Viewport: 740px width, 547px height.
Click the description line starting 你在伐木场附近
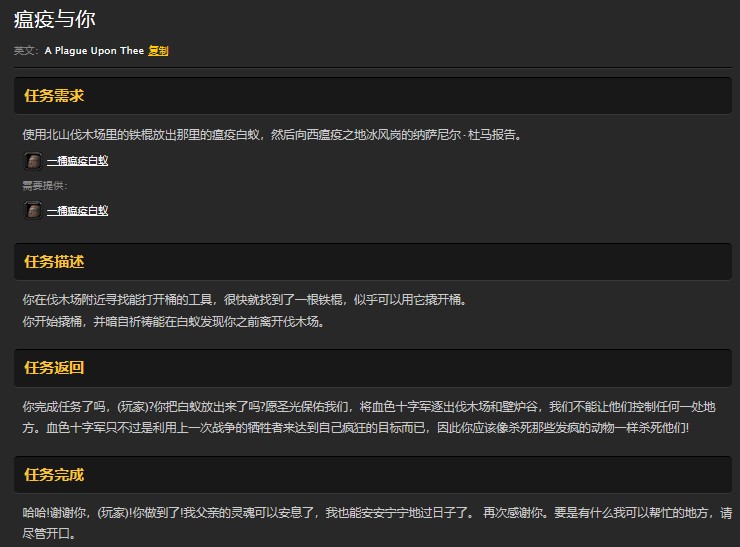(244, 300)
